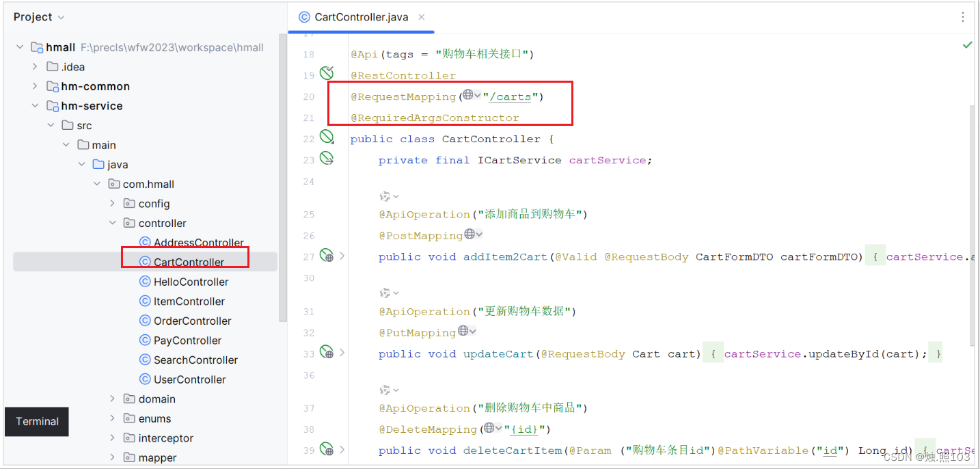The image size is (980, 469).
Task: Expand the mapper package
Action: point(113,457)
